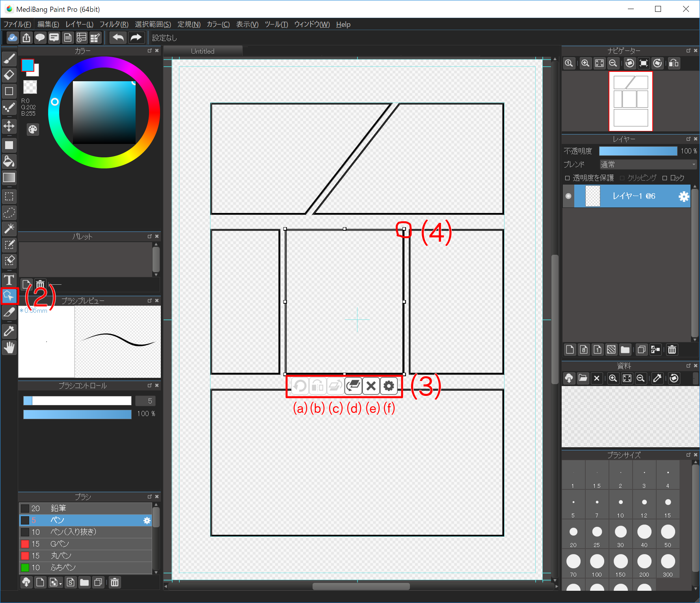Open ファイル(F) menu
This screenshot has width=700, height=603.
tap(17, 24)
